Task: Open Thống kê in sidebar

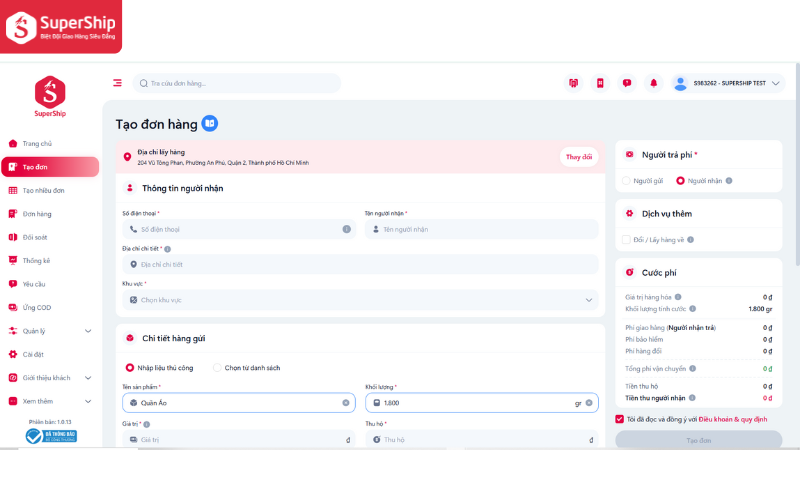Action: (49, 261)
